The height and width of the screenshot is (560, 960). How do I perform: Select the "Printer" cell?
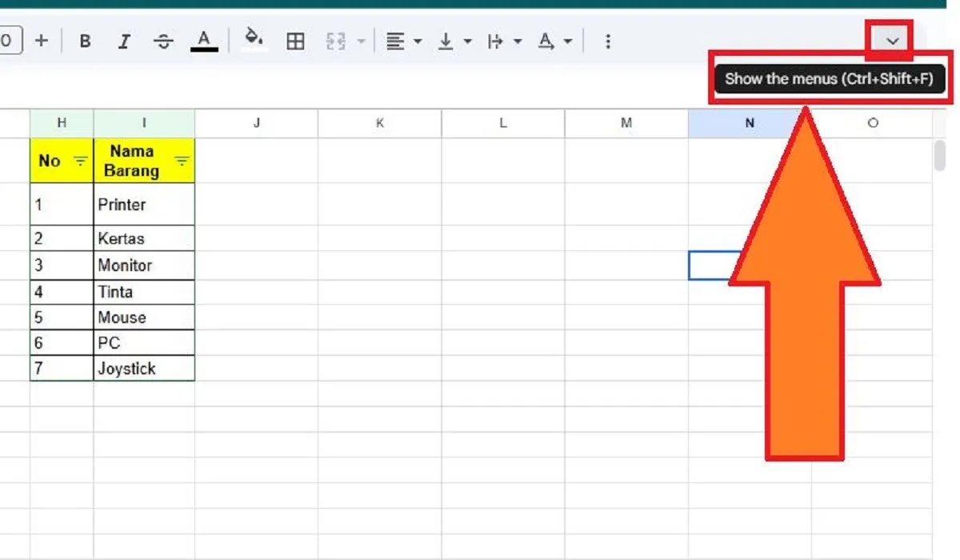click(144, 205)
